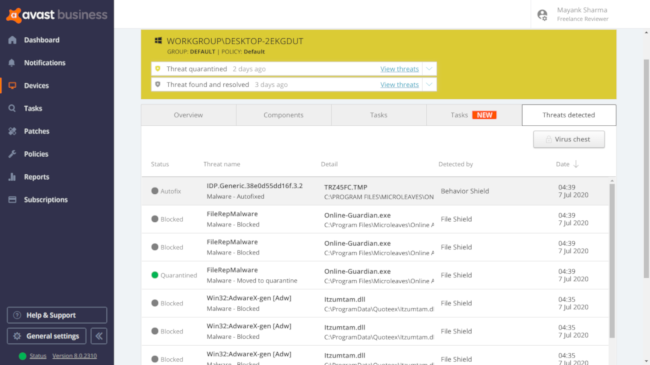Open the Tasks NEW tab
The image size is (650, 365).
pyautogui.click(x=474, y=115)
